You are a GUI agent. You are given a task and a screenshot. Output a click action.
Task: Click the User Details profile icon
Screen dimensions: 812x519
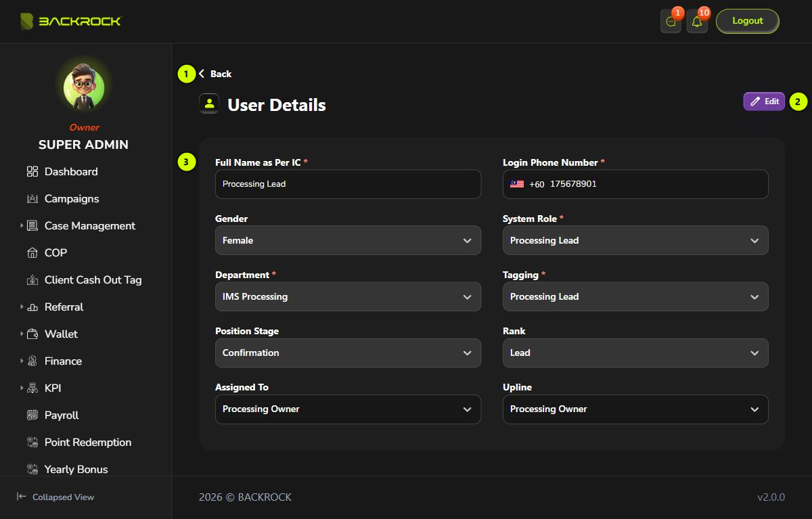[209, 104]
